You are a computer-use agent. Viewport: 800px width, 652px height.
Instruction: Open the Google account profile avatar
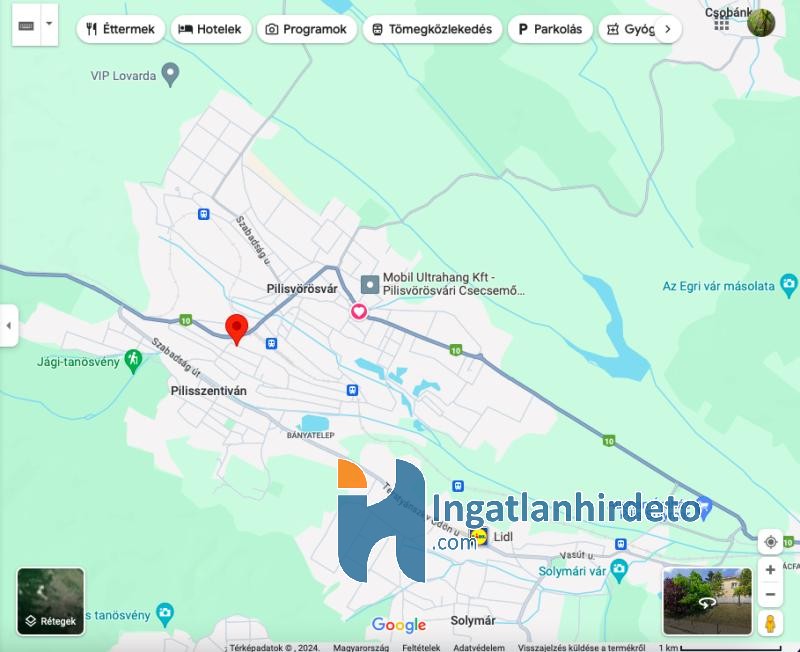761,23
